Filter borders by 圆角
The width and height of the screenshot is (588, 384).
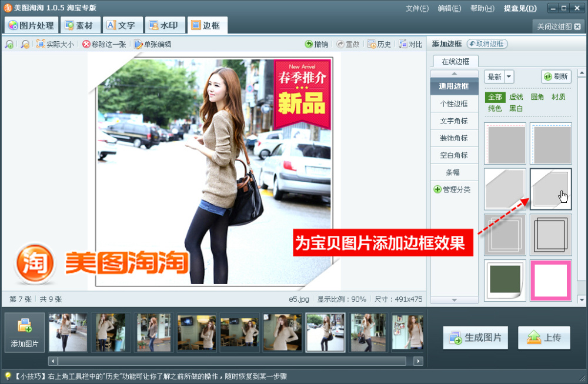pos(537,97)
